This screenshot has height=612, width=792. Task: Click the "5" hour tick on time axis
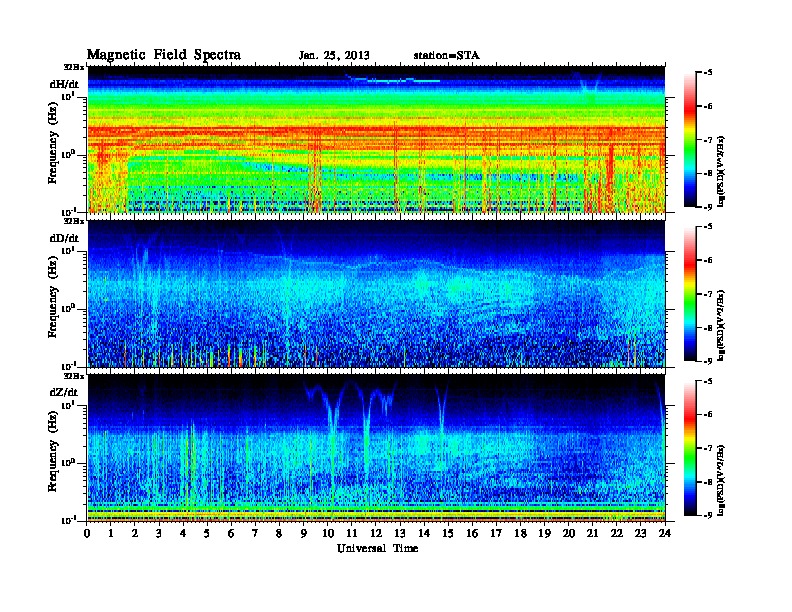pyautogui.click(x=207, y=534)
